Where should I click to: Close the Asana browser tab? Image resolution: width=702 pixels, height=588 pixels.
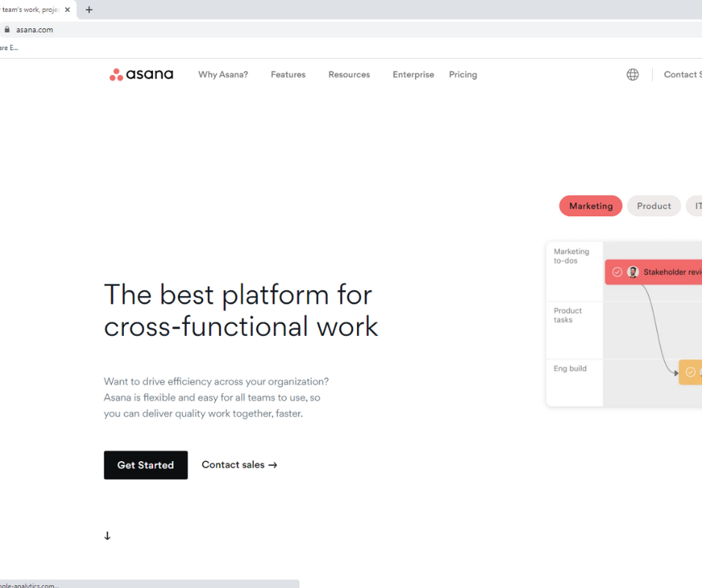[x=67, y=10]
